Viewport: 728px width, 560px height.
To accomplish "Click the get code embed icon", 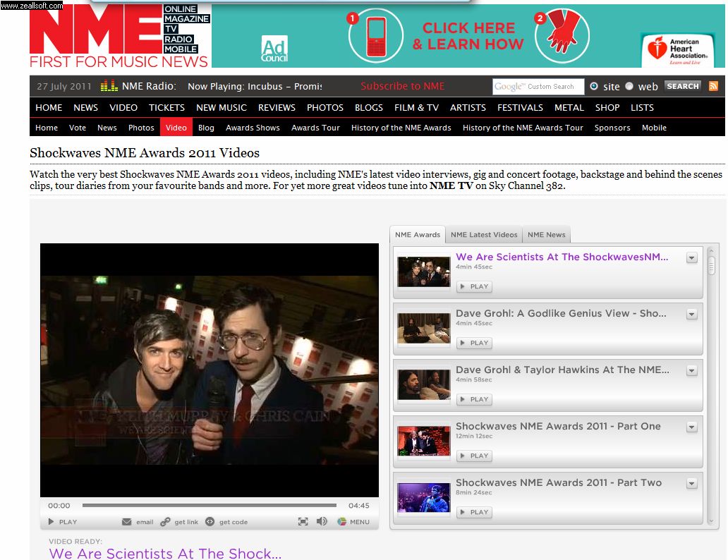I will [x=210, y=522].
